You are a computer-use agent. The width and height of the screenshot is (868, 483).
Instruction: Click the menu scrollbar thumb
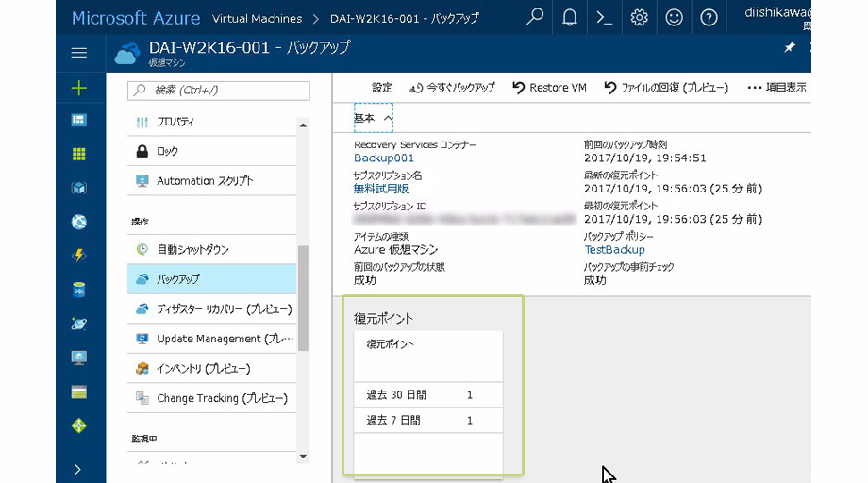coord(303,298)
